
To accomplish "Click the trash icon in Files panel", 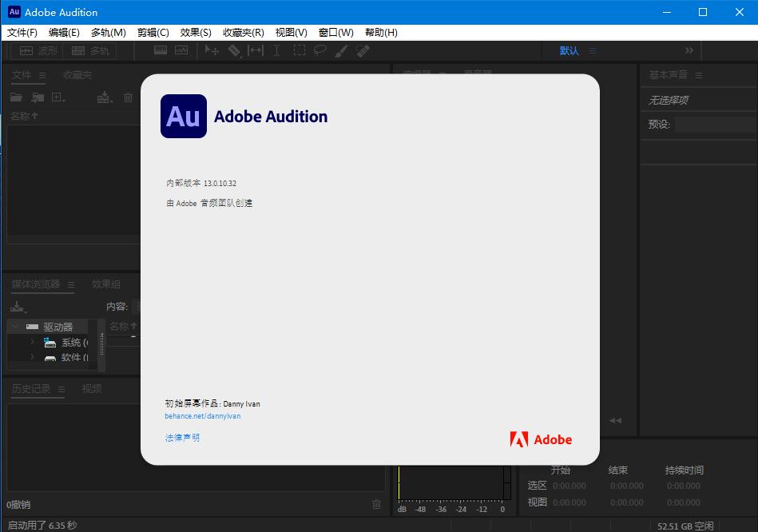I will [128, 97].
